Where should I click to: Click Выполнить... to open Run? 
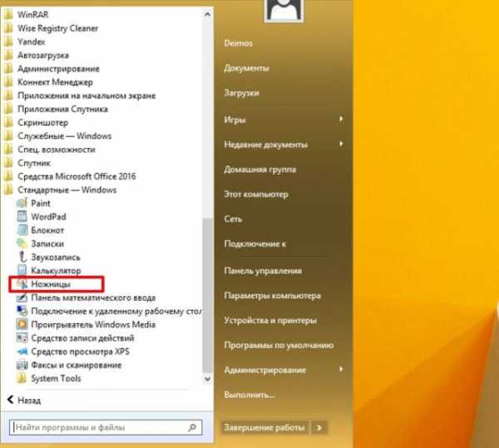tap(249, 395)
